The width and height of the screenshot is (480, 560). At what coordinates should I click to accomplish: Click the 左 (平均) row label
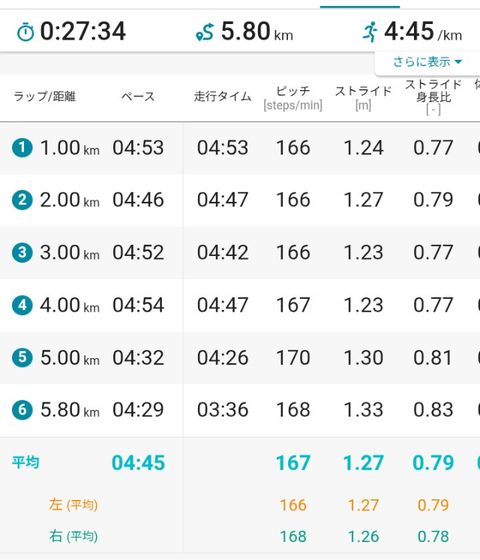pyautogui.click(x=73, y=505)
